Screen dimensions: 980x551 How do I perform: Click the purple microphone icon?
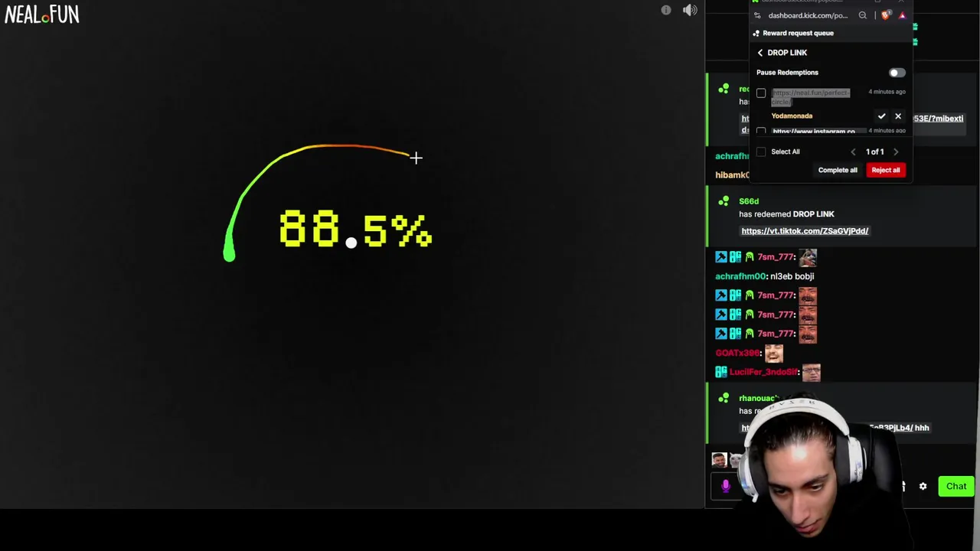726,486
